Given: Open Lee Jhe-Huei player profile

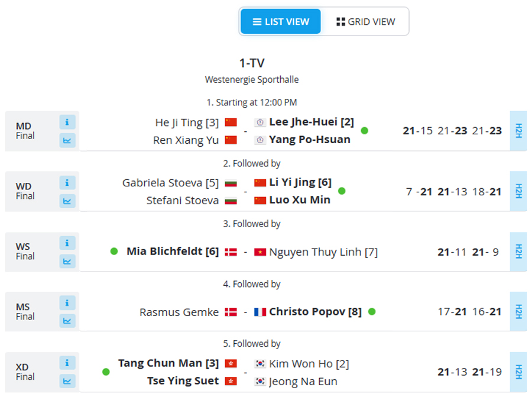Looking at the screenshot, I should [312, 122].
